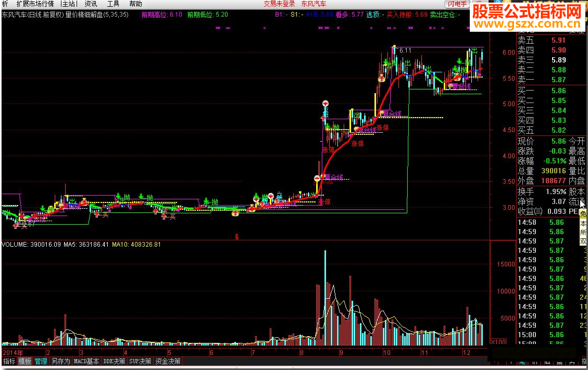Click the 前期高位: 6.10 value
The width and height of the screenshot is (588, 370).
tap(161, 15)
